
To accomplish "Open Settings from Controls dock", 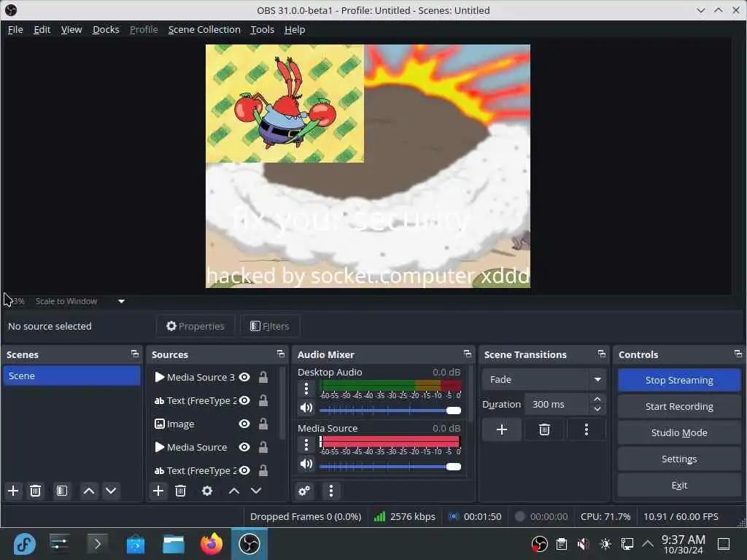I will coord(679,459).
